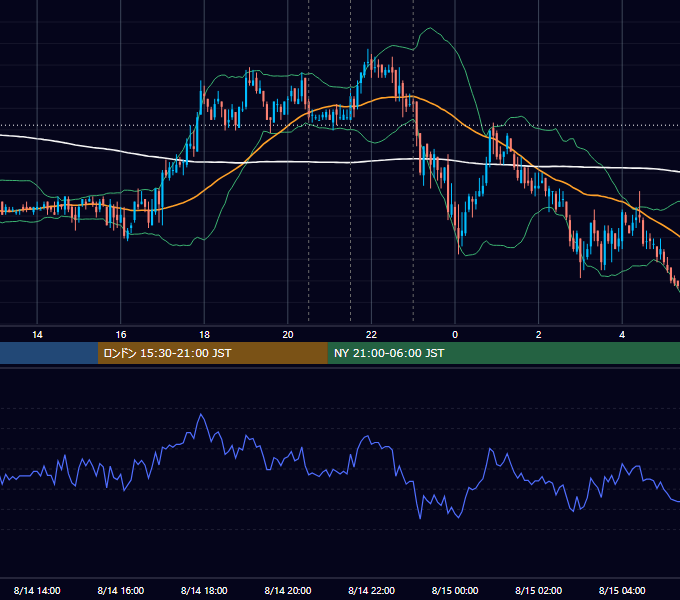
Task: Click the 8/15 00:00 date label
Action: tap(455, 590)
